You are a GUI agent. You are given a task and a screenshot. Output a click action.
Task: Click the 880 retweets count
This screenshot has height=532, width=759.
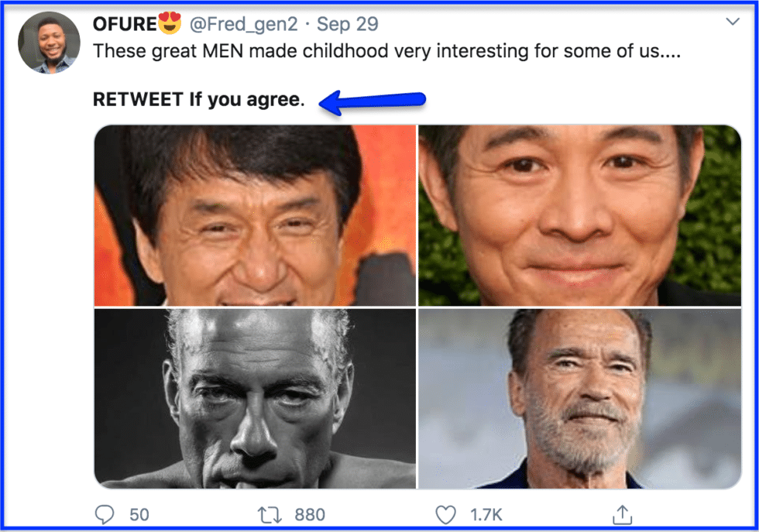tap(310, 514)
